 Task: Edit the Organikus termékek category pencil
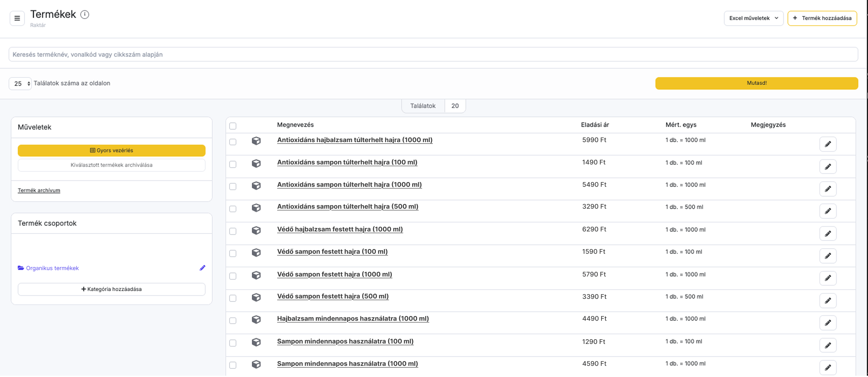pyautogui.click(x=203, y=268)
